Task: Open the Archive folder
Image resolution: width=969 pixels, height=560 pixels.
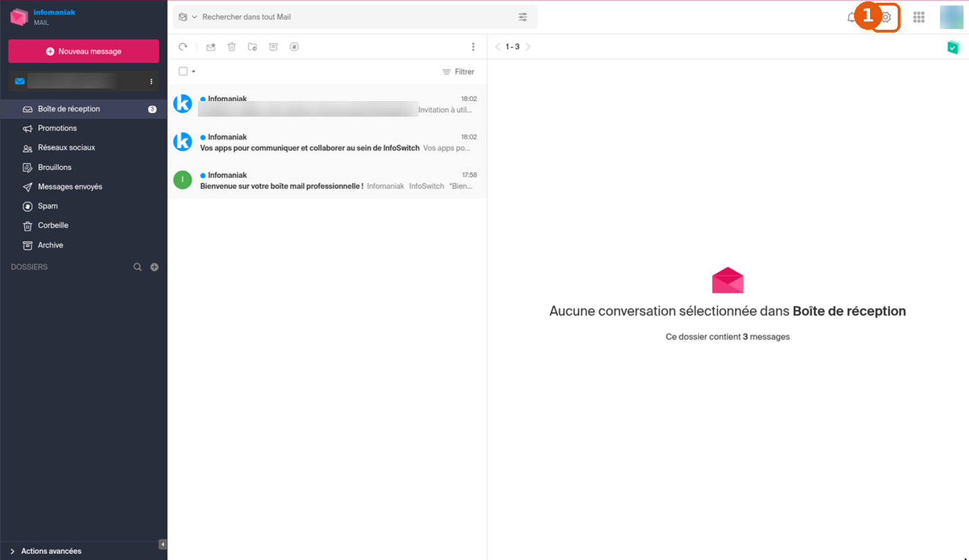Action: coord(83,245)
